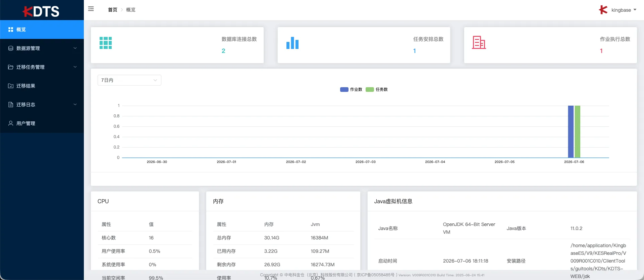Select the 概览 menu item
The image size is (644, 280).
click(42, 30)
